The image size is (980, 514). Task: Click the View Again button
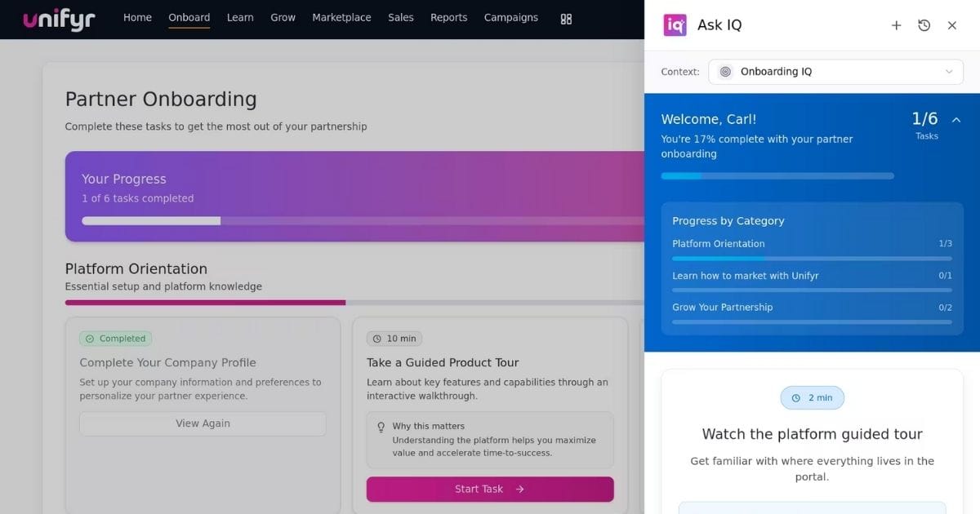click(203, 423)
